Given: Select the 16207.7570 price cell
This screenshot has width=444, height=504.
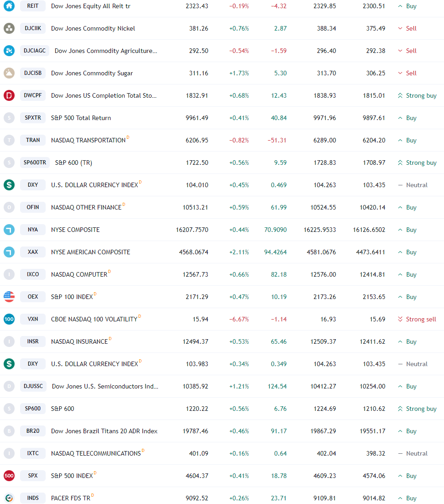Looking at the screenshot, I should point(192,230).
